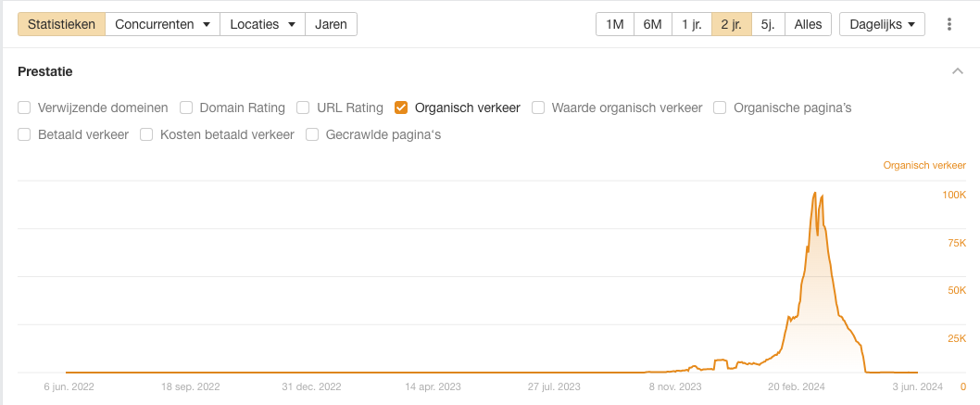Check the Organische pagina's option
This screenshot has height=405, width=980.
tap(720, 108)
